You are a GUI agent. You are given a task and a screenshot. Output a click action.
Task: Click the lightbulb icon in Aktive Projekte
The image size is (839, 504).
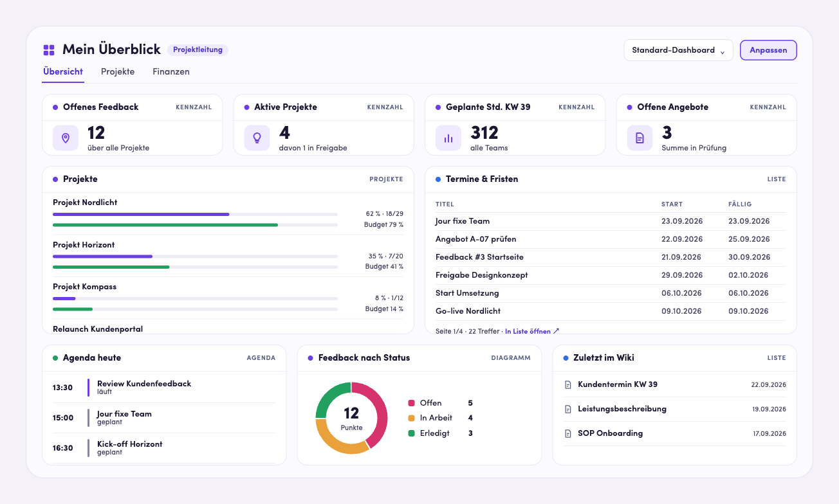click(257, 138)
